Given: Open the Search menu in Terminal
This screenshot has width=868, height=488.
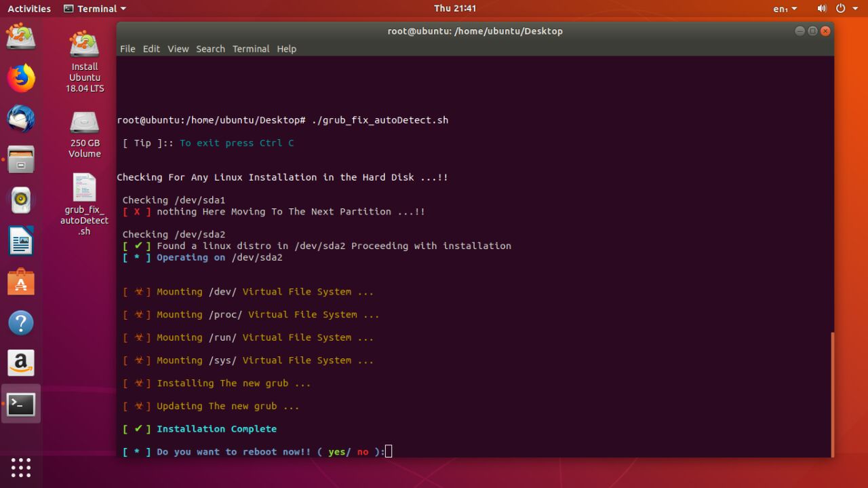Looking at the screenshot, I should point(210,49).
